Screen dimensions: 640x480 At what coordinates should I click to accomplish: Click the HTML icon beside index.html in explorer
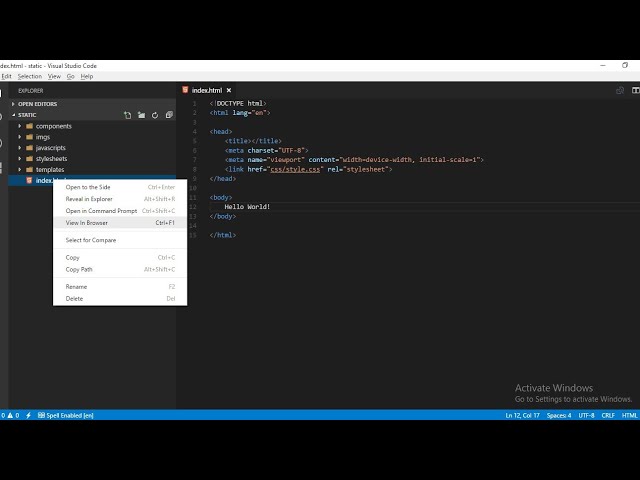(29, 180)
